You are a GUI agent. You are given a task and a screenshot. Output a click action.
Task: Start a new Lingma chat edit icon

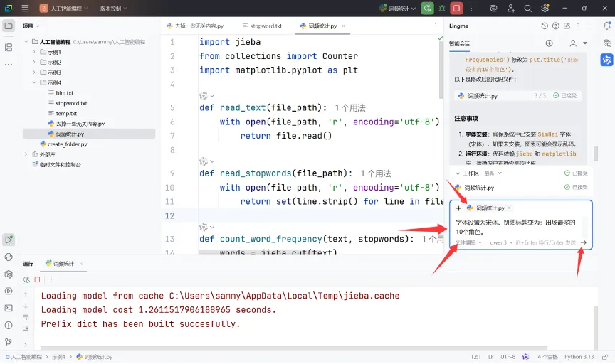tap(567, 26)
